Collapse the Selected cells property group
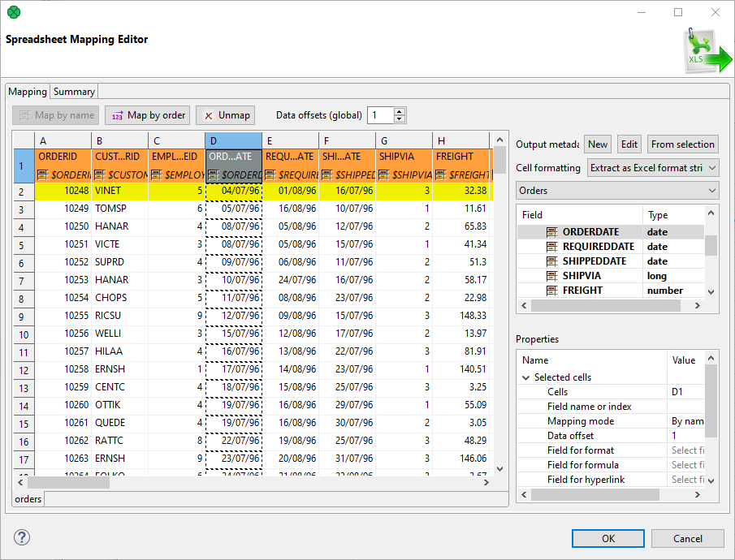Image resolution: width=735 pixels, height=560 pixels. tap(526, 377)
